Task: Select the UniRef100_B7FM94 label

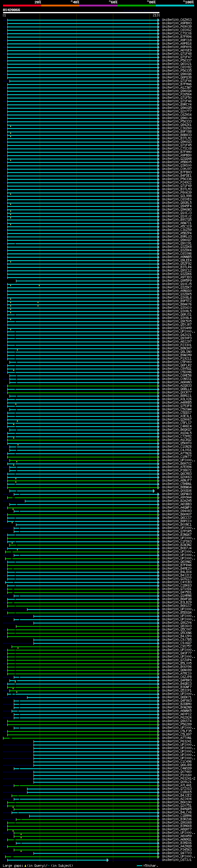Action: pyautogui.click(x=177, y=37)
